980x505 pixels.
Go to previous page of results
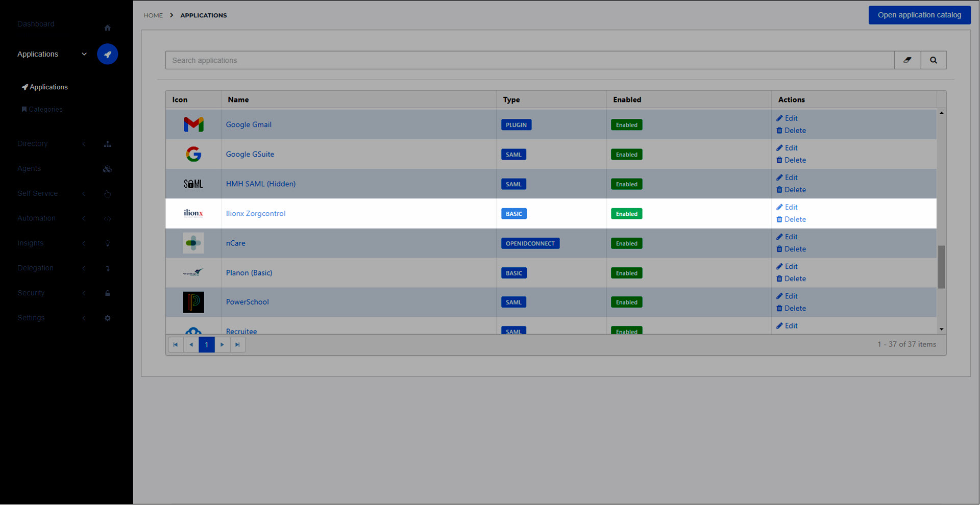pyautogui.click(x=191, y=345)
